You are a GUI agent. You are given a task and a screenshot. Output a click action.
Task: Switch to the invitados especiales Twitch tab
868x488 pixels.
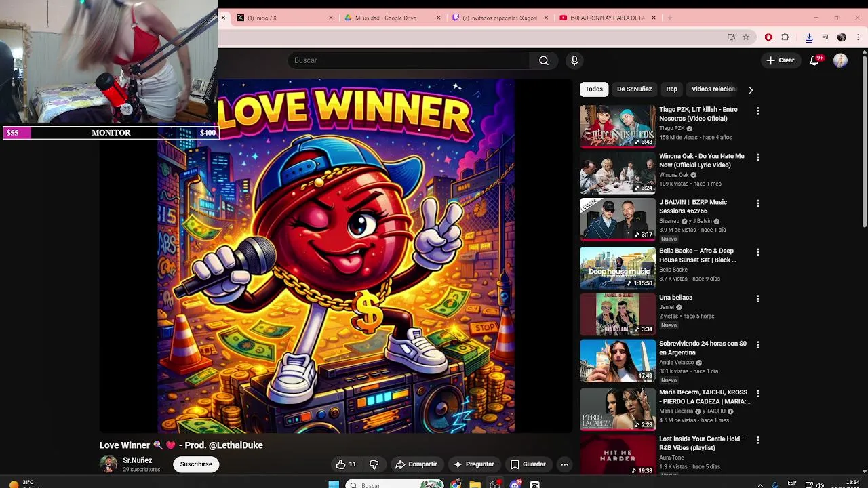coord(499,18)
